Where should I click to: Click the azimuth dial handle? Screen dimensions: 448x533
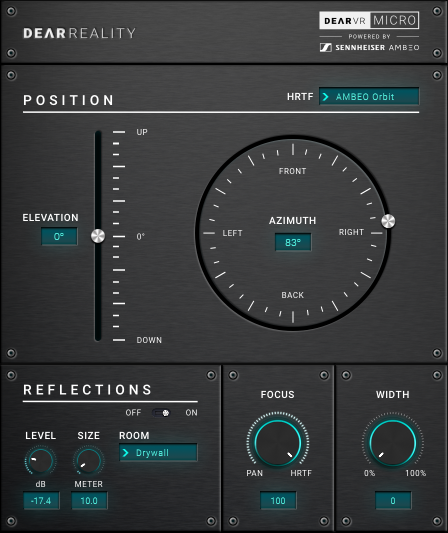(x=388, y=221)
